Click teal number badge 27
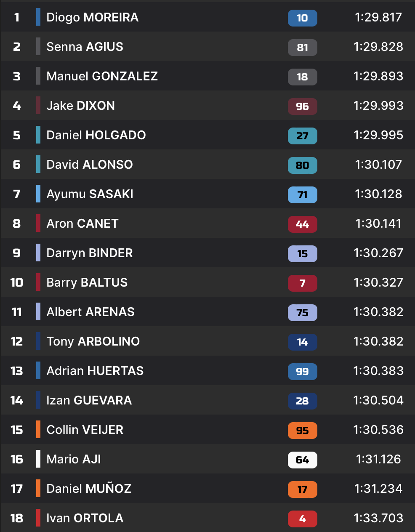The image size is (415, 532). click(x=302, y=136)
